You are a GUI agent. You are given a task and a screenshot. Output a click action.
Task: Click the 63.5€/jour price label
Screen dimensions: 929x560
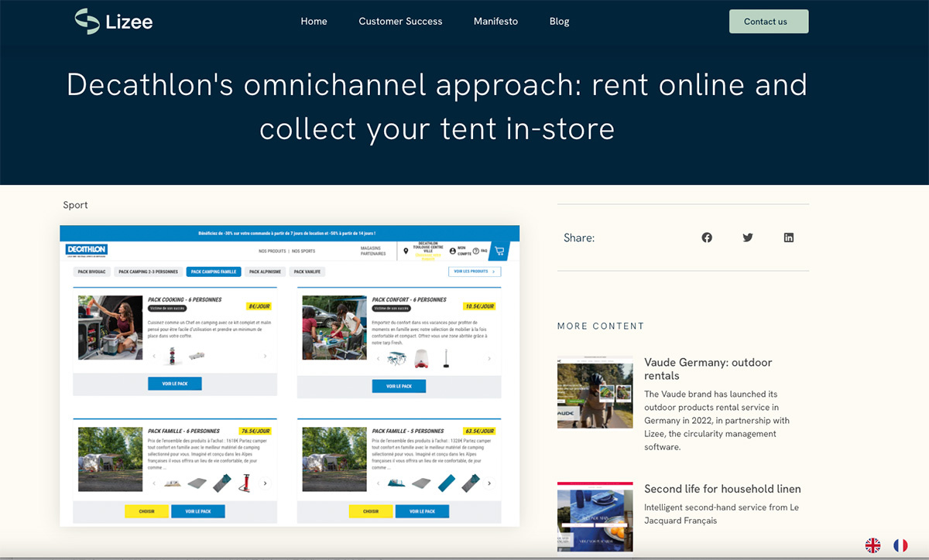tap(479, 431)
